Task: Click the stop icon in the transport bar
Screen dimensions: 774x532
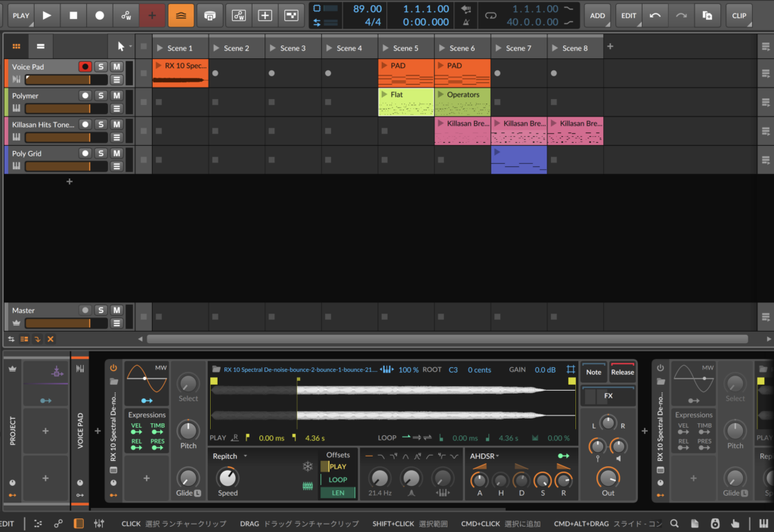Action: click(72, 15)
